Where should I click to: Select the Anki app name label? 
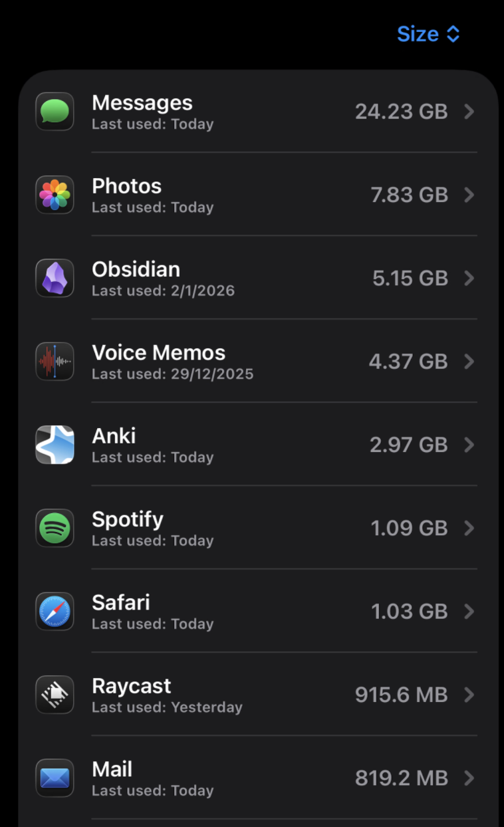tap(114, 436)
